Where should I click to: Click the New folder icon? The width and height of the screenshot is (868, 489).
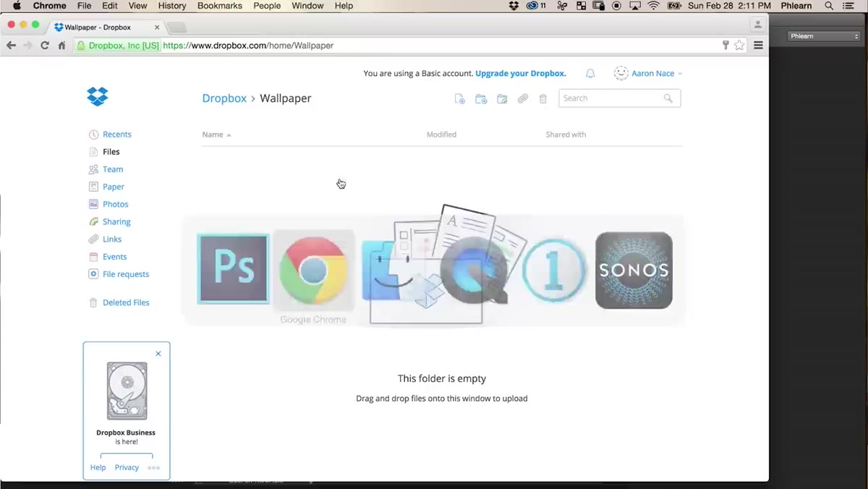tap(481, 99)
